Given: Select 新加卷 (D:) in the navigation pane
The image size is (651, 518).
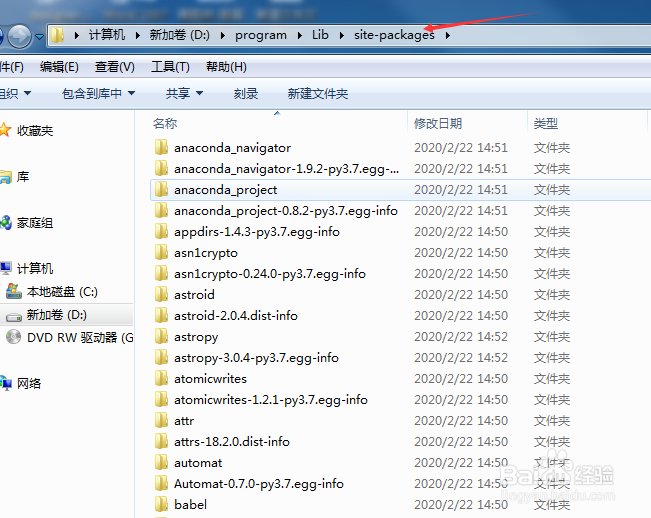Looking at the screenshot, I should 57,315.
